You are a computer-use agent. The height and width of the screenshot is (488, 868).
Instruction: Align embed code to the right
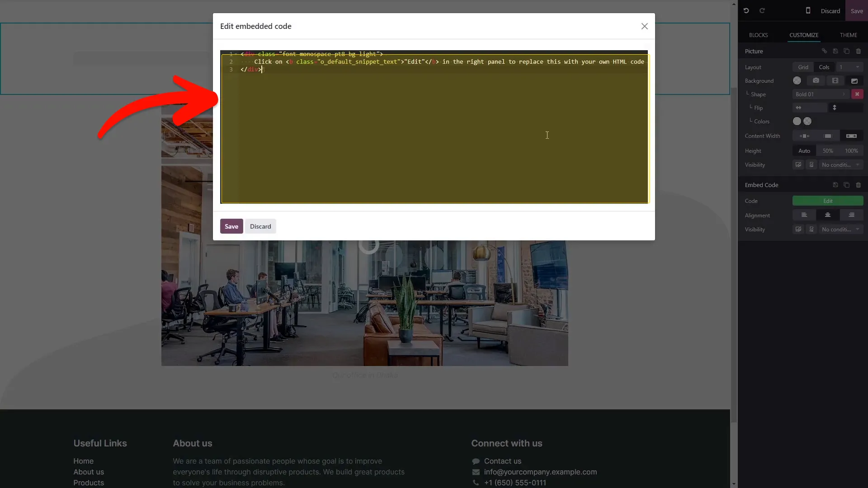(851, 215)
